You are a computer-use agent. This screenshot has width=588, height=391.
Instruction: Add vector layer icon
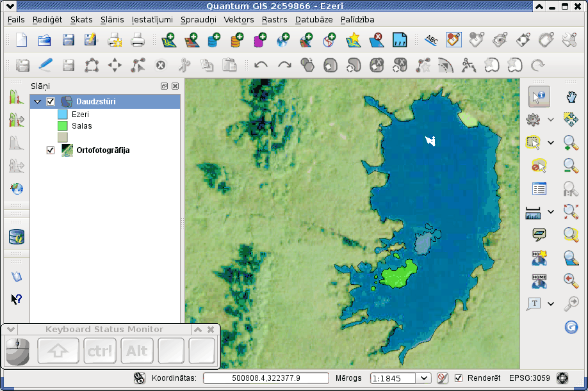[169, 40]
